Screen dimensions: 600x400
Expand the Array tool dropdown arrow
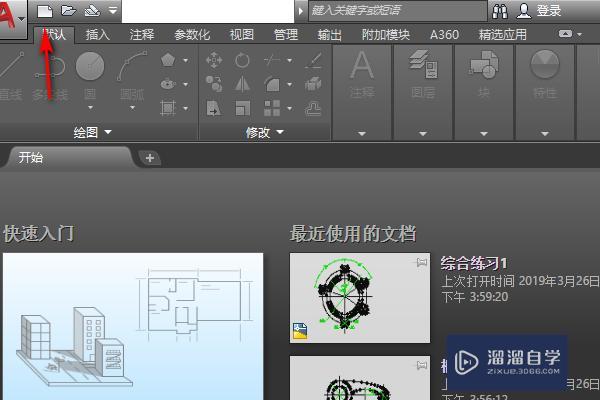coord(290,109)
